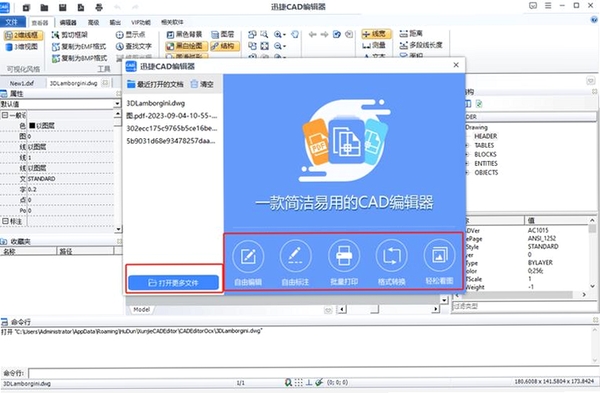Viewport: 600px width, 393px height.
Task: Toggle 线宽 line width display
Action: click(x=377, y=34)
